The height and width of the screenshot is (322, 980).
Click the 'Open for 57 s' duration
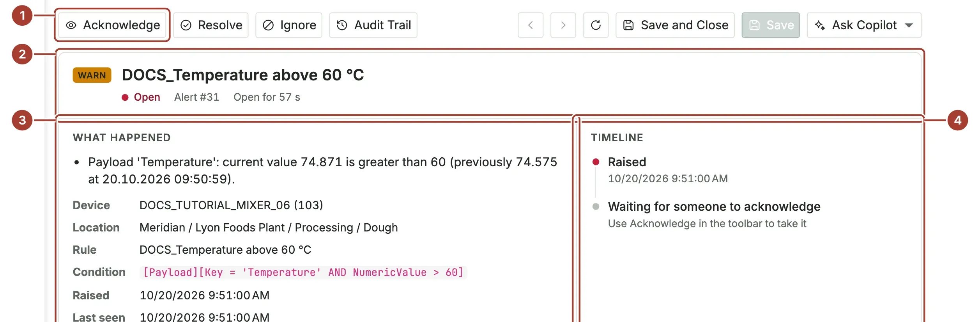coord(267,97)
